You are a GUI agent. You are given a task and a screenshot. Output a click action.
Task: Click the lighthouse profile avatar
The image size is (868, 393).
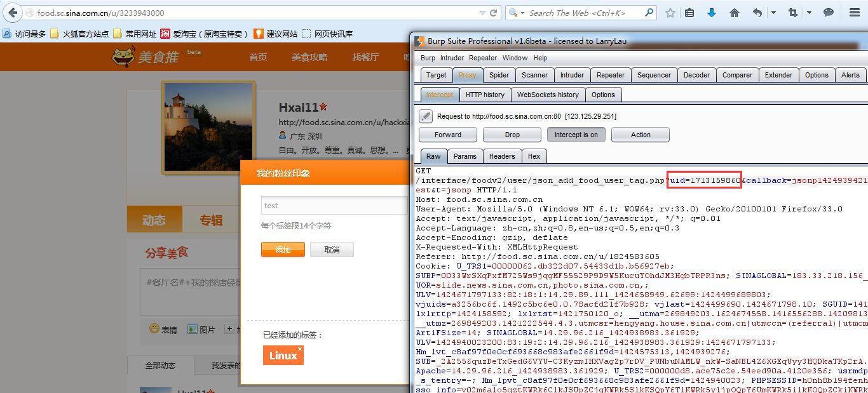[209, 126]
